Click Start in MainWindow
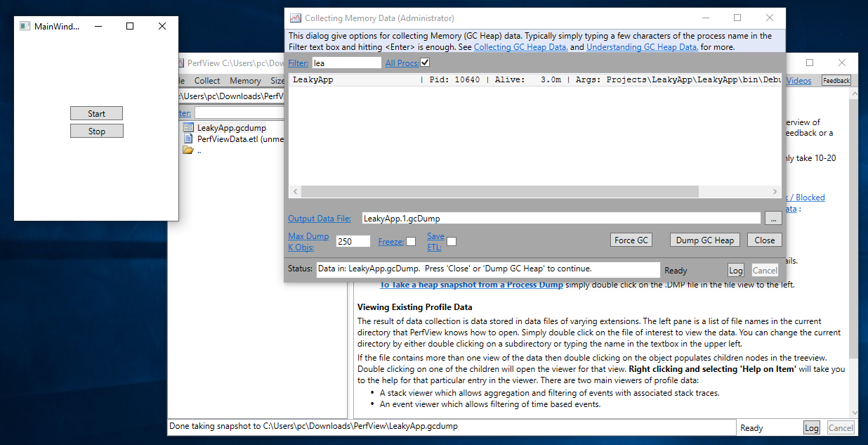The width and height of the screenshot is (868, 445). pyautogui.click(x=97, y=113)
